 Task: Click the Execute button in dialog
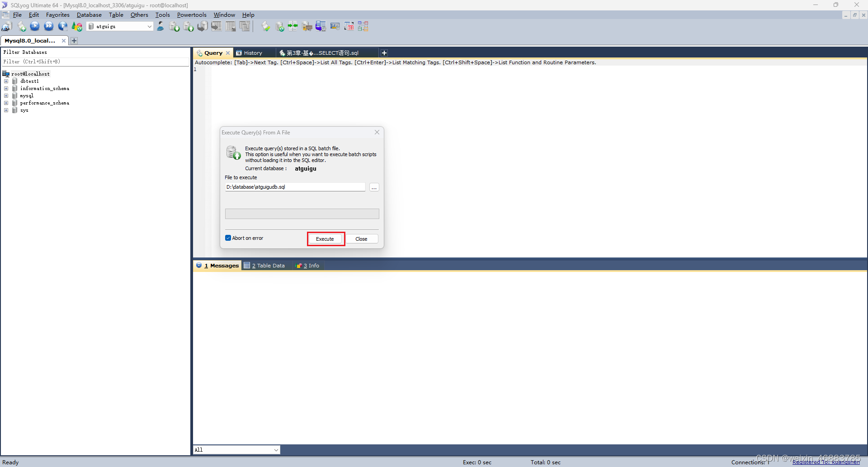coord(325,239)
